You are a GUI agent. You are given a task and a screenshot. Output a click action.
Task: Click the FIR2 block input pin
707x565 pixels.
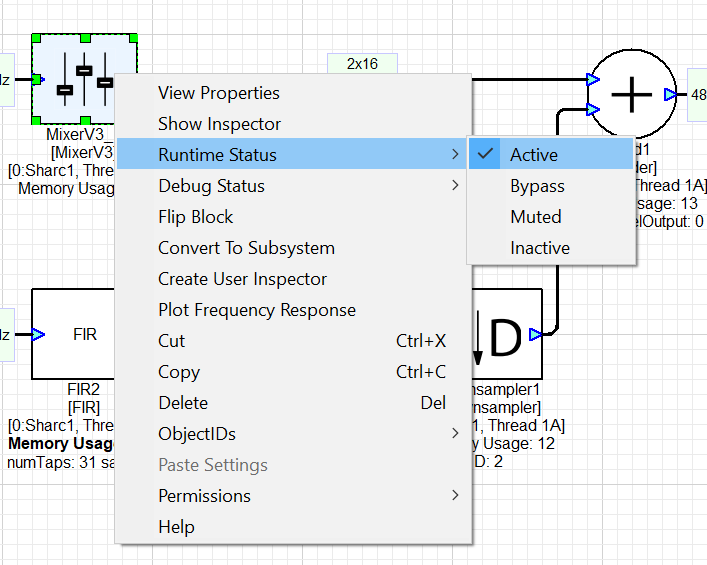(38, 335)
